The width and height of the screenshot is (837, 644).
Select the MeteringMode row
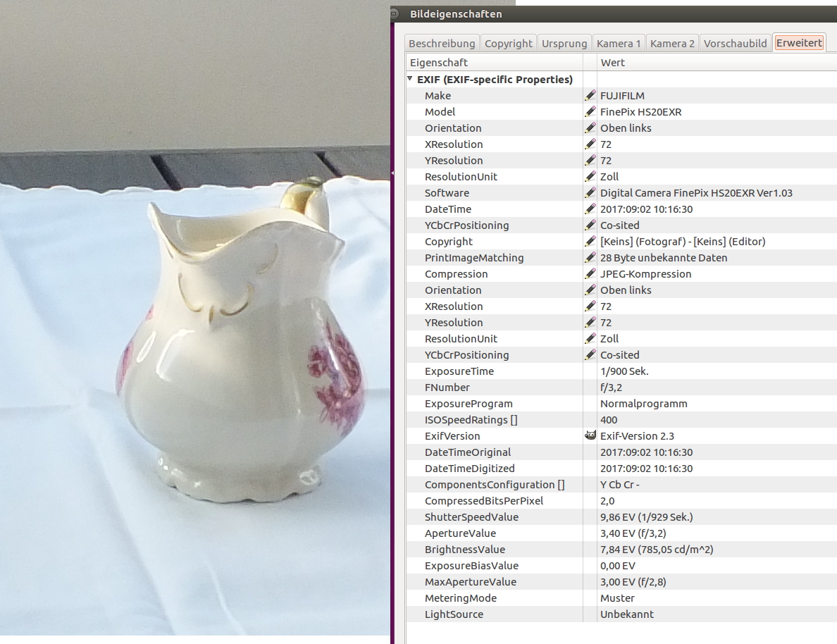click(x=621, y=598)
